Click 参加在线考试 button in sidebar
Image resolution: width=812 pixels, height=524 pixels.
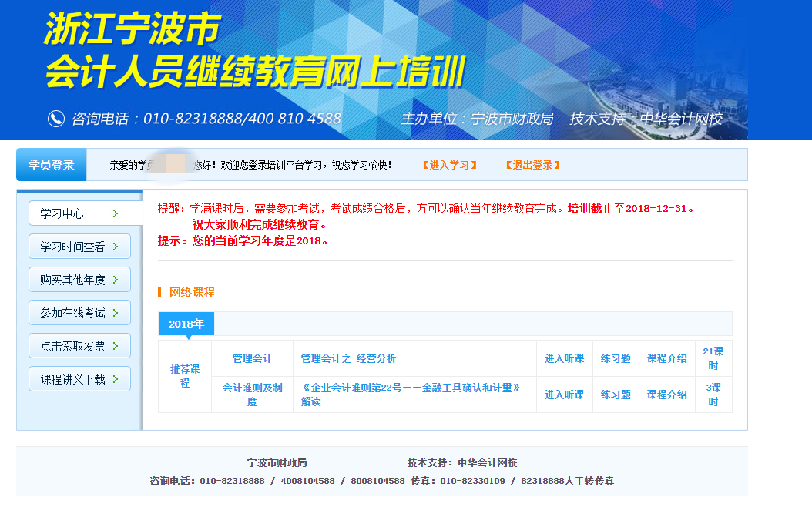pyautogui.click(x=72, y=313)
